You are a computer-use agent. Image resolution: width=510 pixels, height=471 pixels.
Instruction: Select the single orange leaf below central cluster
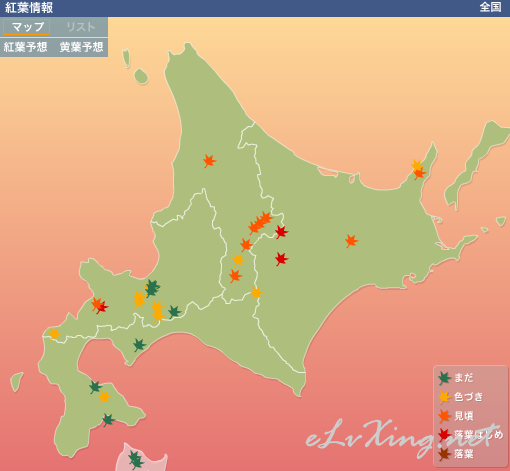click(x=246, y=245)
